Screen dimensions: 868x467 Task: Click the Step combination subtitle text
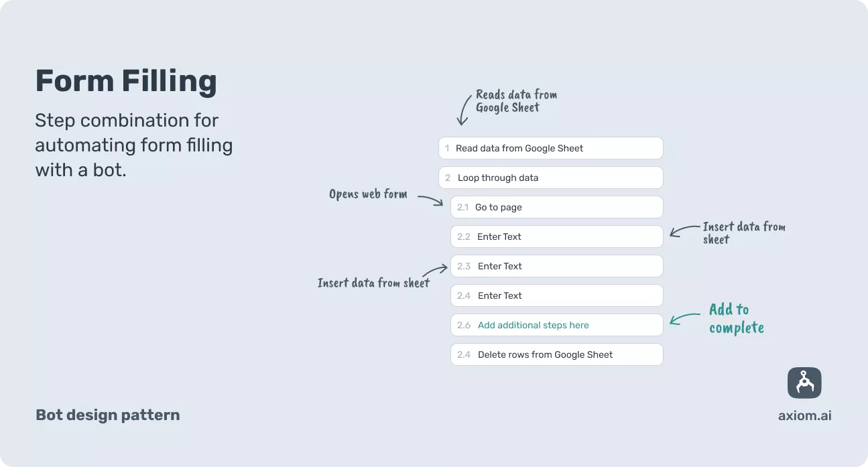(x=134, y=145)
